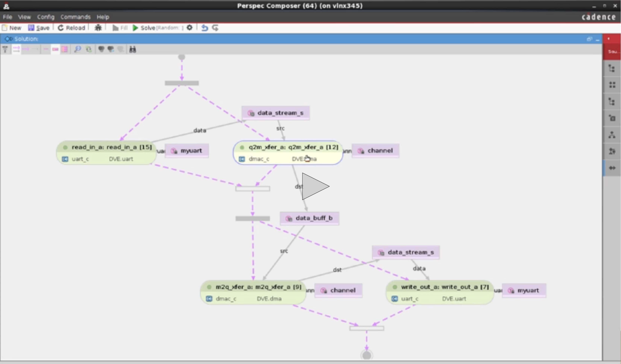This screenshot has width=621, height=364.
Task: Toggle the faint gray arrow icon
Action: (35, 49)
